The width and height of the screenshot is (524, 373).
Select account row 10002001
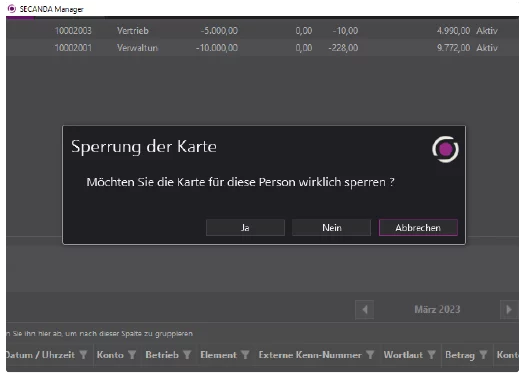click(x=262, y=48)
